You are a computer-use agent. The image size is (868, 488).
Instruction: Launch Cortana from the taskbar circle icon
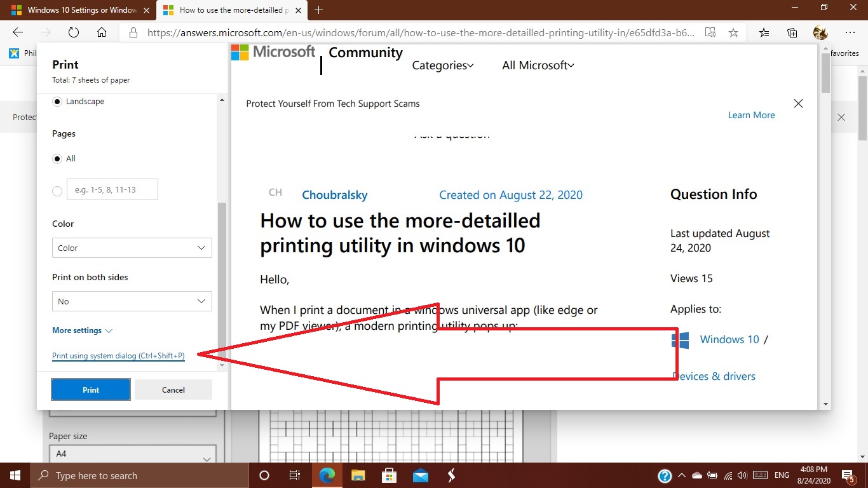point(264,475)
